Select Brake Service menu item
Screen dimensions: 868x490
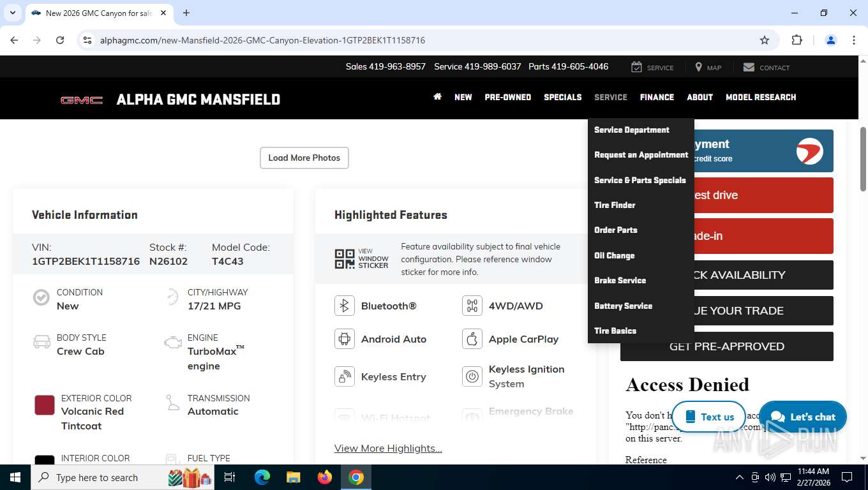coord(620,280)
